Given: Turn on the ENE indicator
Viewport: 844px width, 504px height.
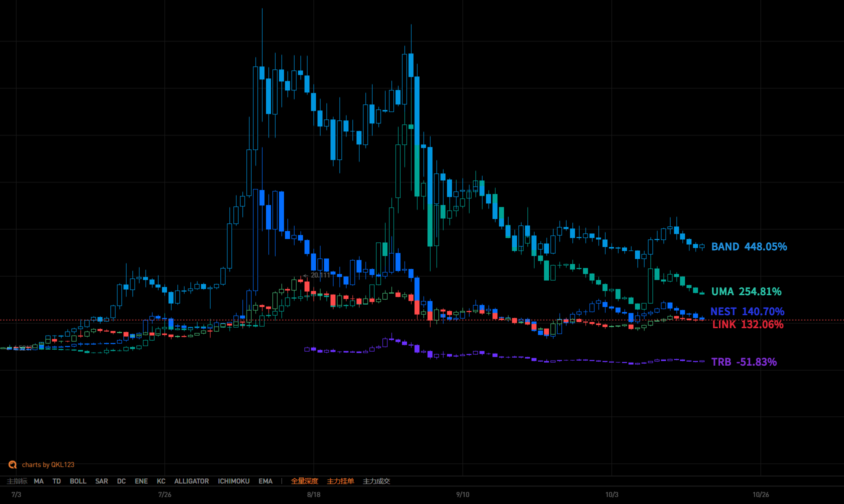Looking at the screenshot, I should 141,481.
